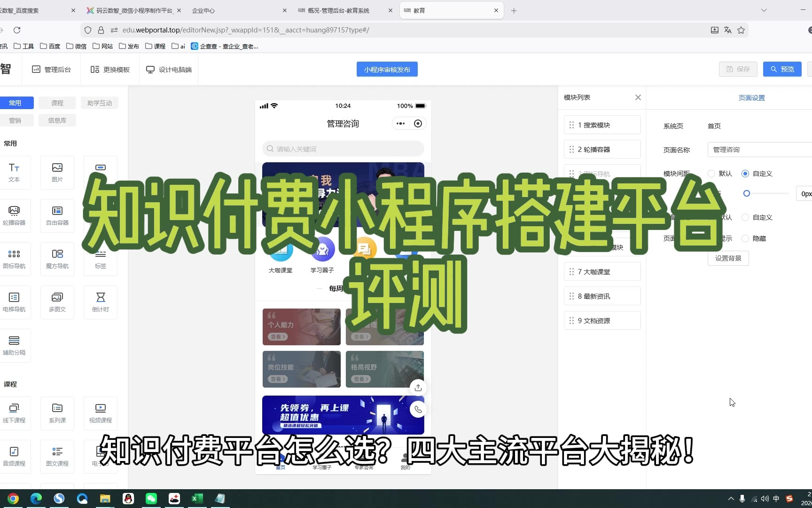The width and height of the screenshot is (812, 508).
Task: Switch to the 助学互动 tab
Action: click(100, 103)
